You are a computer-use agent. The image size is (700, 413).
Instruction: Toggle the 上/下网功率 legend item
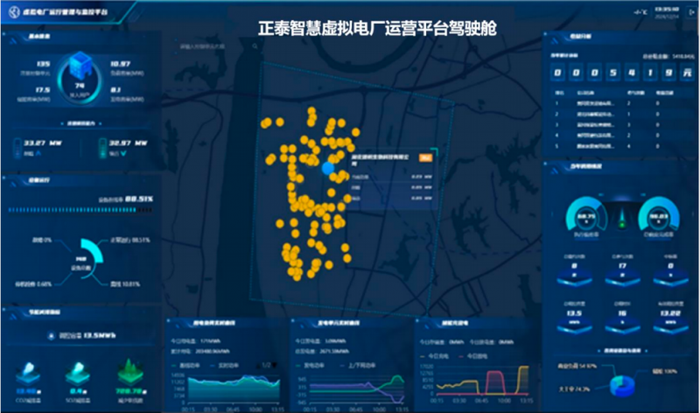[358, 365]
